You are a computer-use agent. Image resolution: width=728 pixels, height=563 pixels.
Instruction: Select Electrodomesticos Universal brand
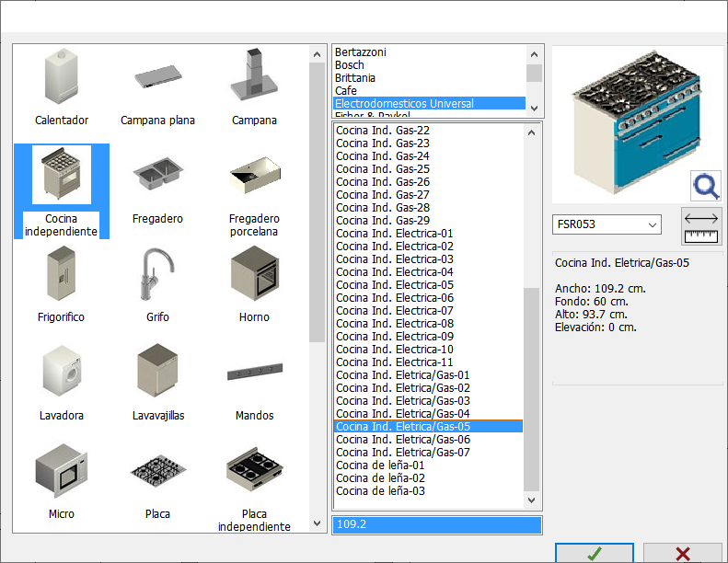coord(430,104)
